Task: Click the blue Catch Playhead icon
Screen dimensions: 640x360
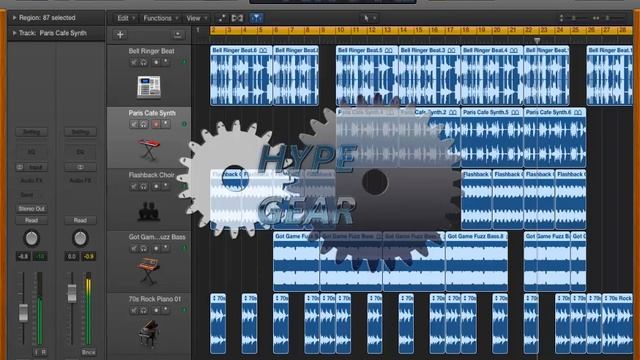Action: pyautogui.click(x=256, y=18)
